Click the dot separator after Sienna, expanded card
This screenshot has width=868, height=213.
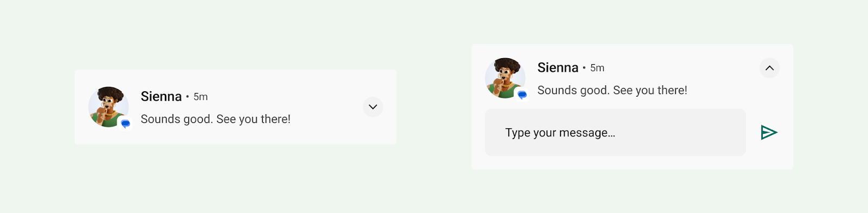click(x=584, y=68)
